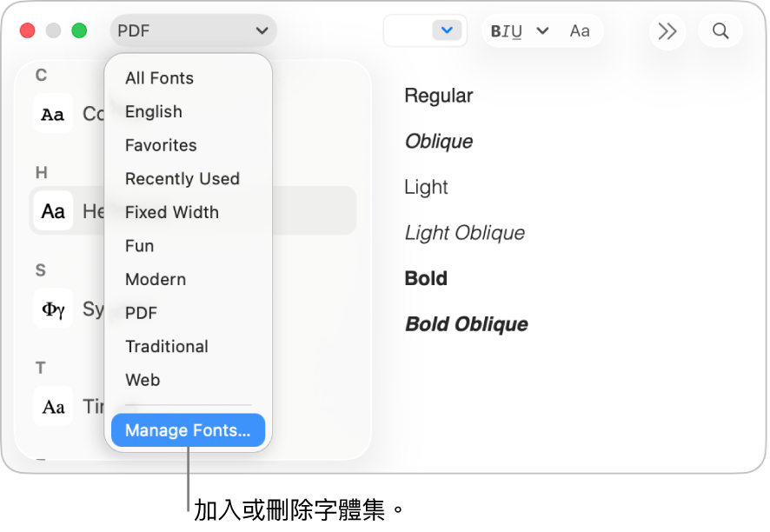Select the Symbol font icon
This screenshot has width=770, height=532.
tap(53, 309)
